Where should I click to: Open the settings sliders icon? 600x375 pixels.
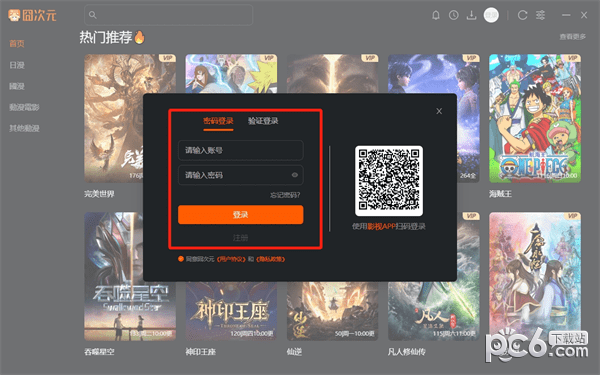coord(540,15)
